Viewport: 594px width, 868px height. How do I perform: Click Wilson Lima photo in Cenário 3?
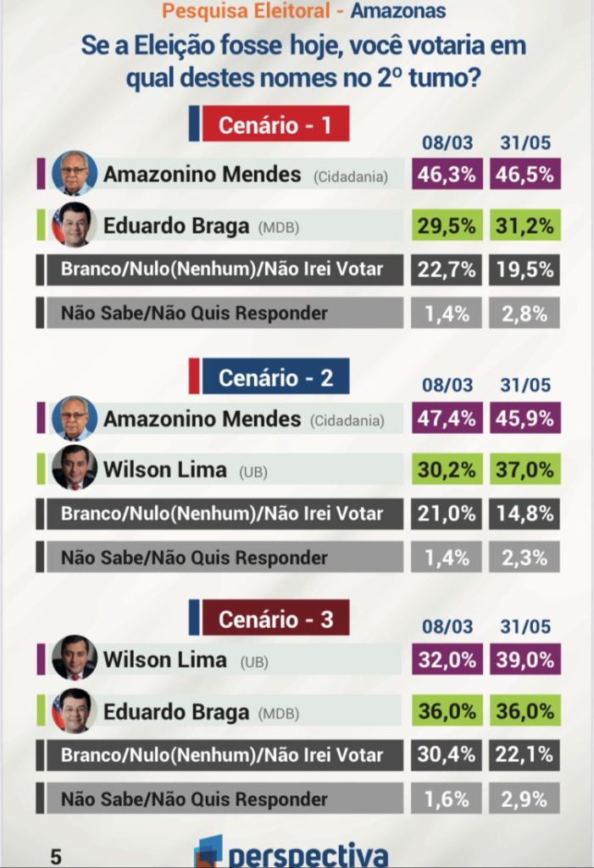pyautogui.click(x=75, y=659)
